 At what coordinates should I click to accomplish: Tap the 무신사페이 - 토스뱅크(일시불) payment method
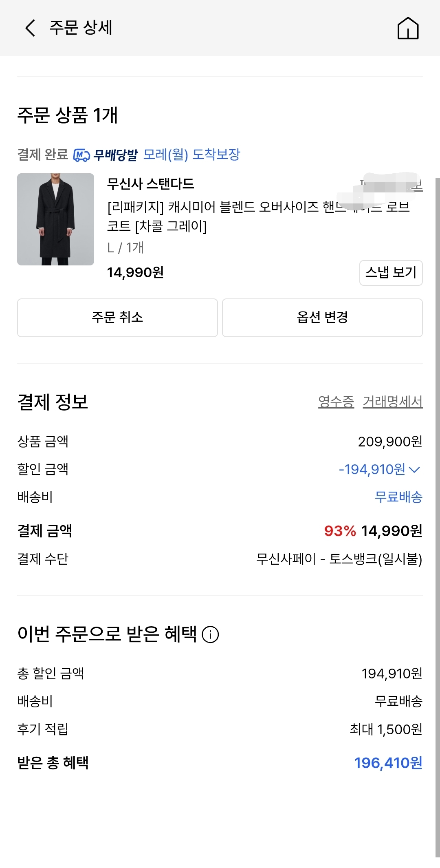pyautogui.click(x=339, y=559)
